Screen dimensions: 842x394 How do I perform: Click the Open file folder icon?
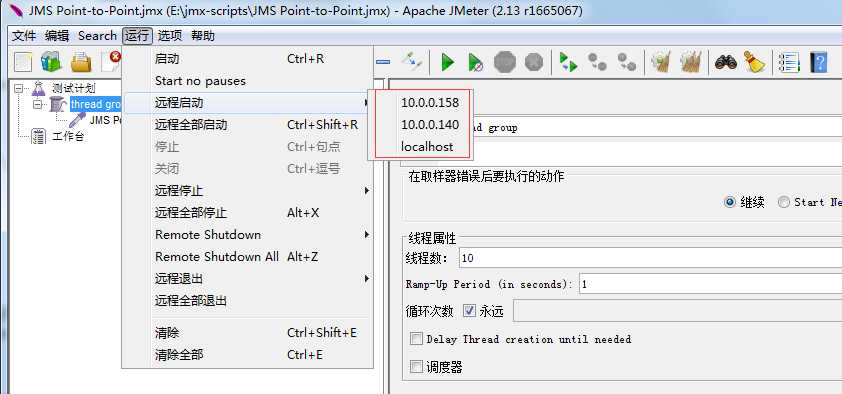click(82, 62)
